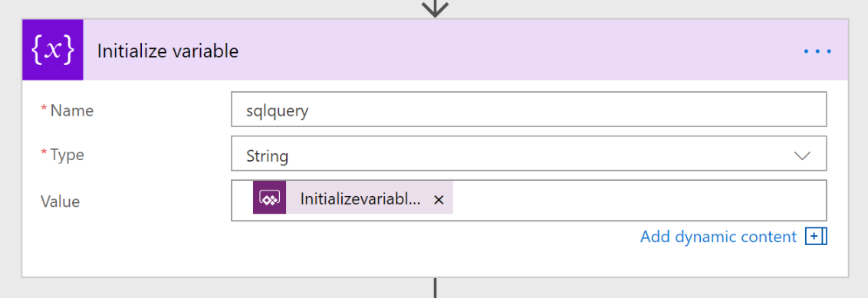This screenshot has height=298, width=868.
Task: Click the purple variable curly-braces icon
Action: coord(53,51)
